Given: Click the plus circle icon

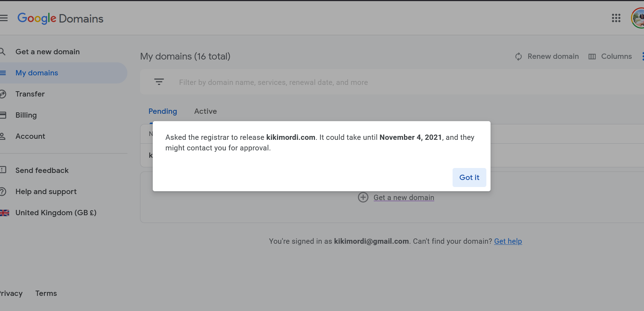Looking at the screenshot, I should pyautogui.click(x=363, y=197).
